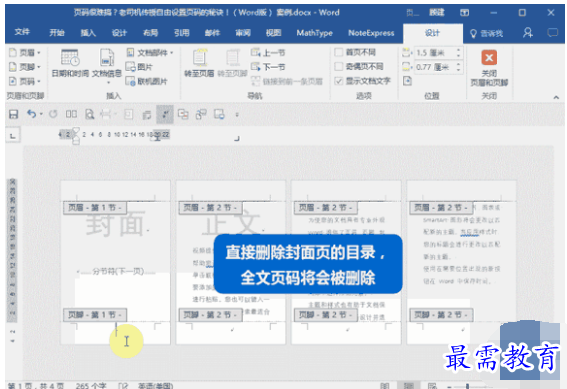The height and width of the screenshot is (389, 567).
Task: Collapse the ribbon with the chevron
Action: (556, 97)
